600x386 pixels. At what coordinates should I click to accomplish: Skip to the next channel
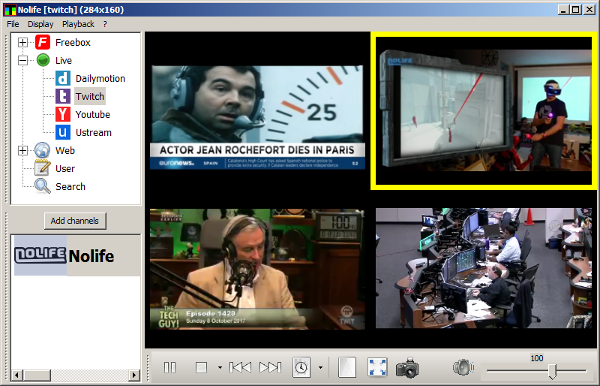(x=270, y=368)
